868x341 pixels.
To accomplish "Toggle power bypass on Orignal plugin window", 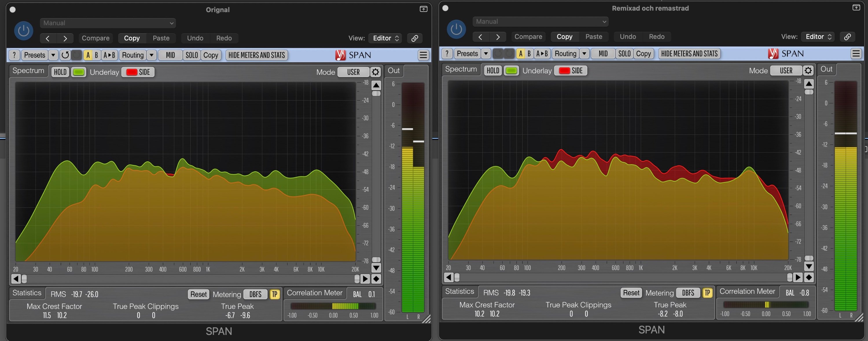I will pyautogui.click(x=24, y=31).
